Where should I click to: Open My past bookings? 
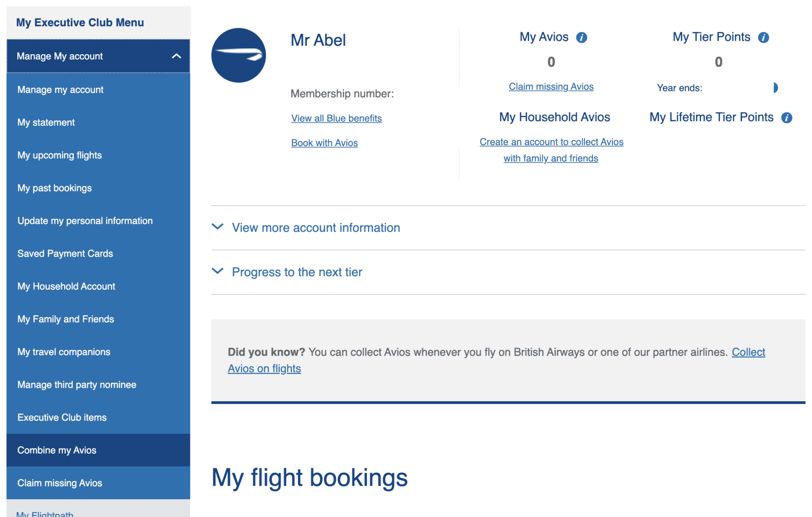pyautogui.click(x=54, y=188)
